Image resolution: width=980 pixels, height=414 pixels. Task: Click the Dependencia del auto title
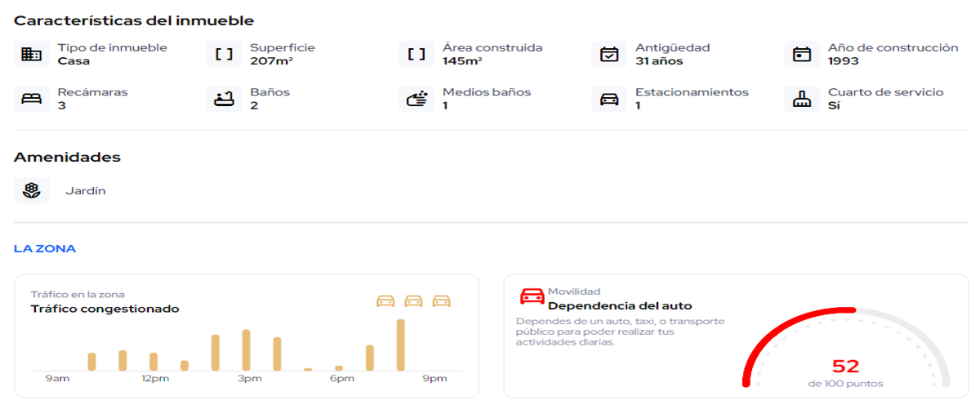tap(620, 306)
